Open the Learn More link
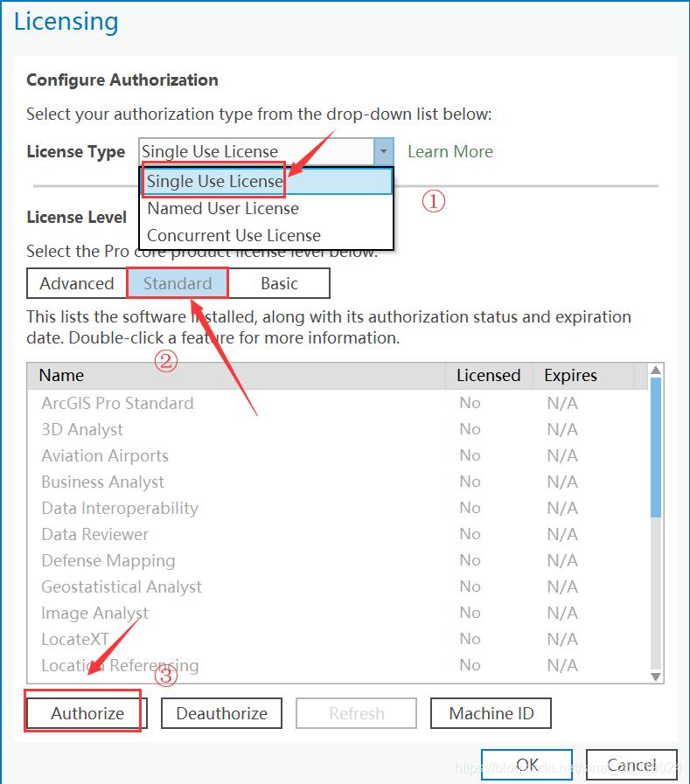The image size is (690, 784). click(x=450, y=151)
